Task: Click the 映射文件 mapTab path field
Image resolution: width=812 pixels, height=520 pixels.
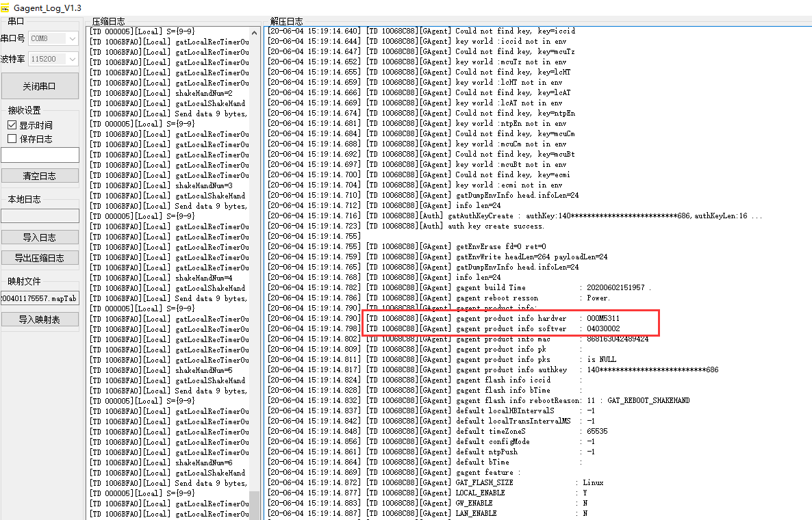Action: pyautogui.click(x=40, y=299)
